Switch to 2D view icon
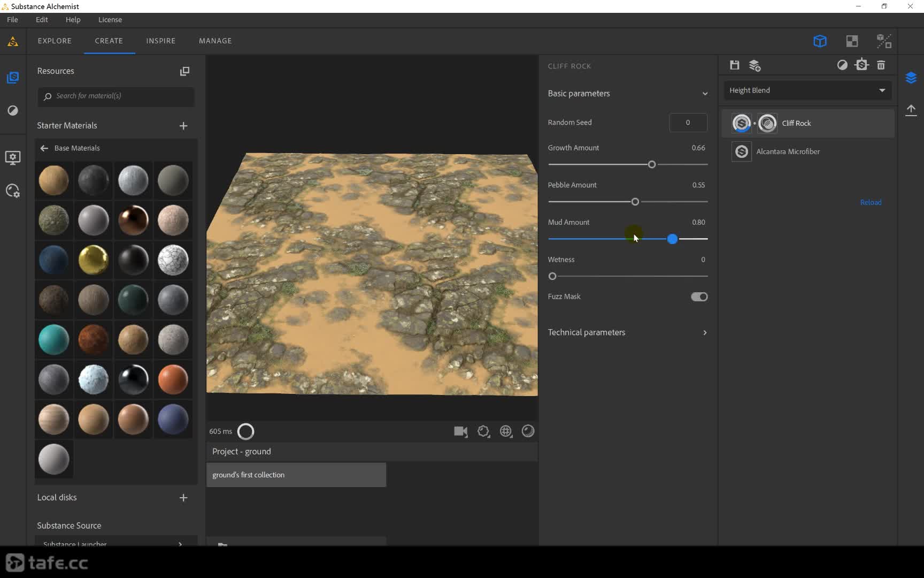Image resolution: width=924 pixels, height=578 pixels. [x=852, y=41]
